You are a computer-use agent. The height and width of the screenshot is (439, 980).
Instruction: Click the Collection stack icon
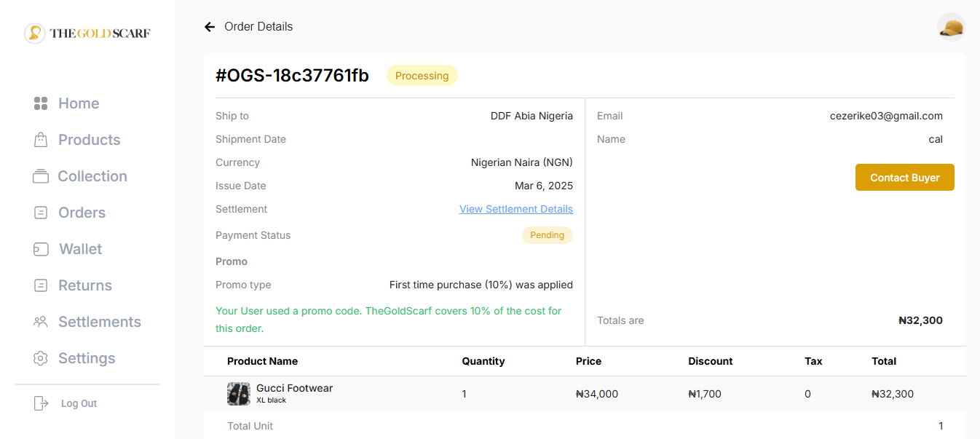tap(41, 176)
